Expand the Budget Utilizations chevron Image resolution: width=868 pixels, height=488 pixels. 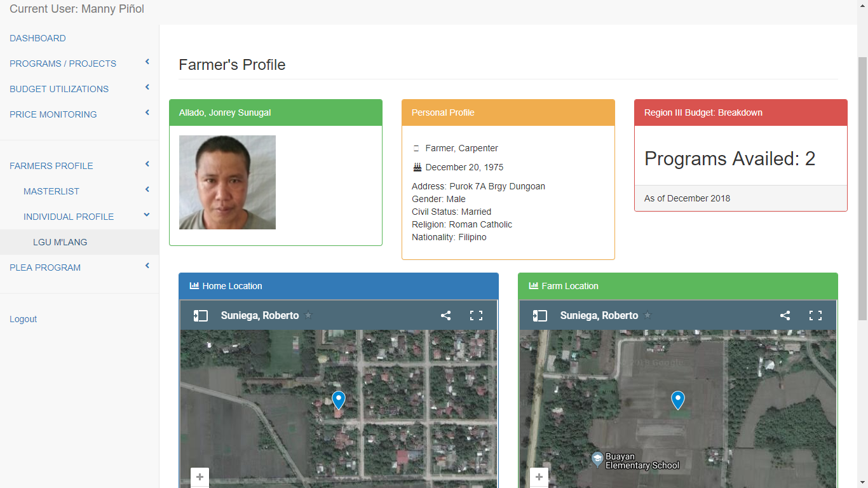click(x=147, y=87)
